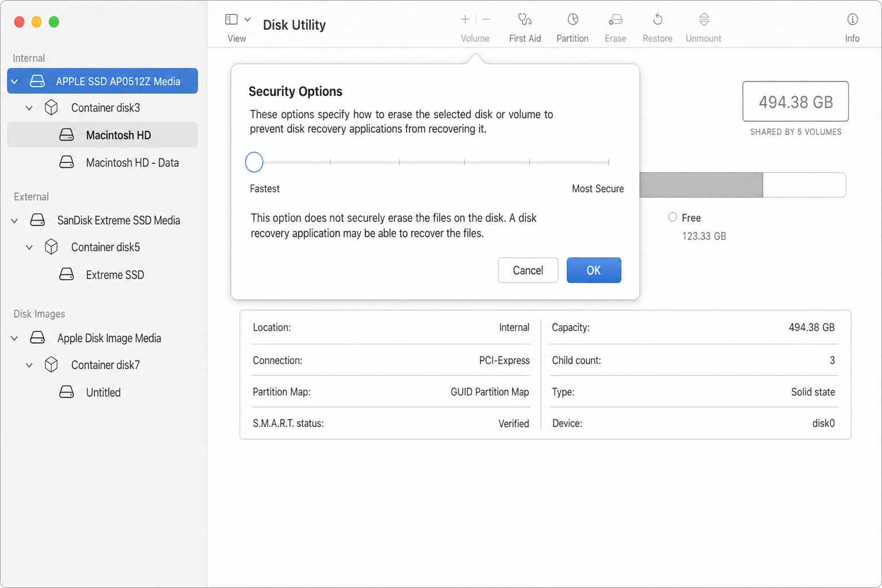Open the Info inspector icon
The height and width of the screenshot is (588, 882).
(x=853, y=20)
